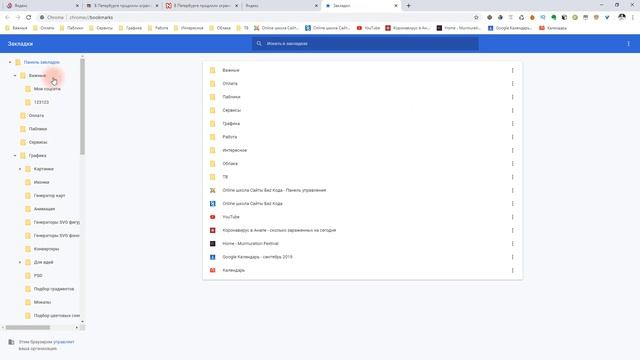Image resolution: width=640 pixels, height=360 pixels.
Task: Select the ТВ folder row in list
Action: tap(362, 177)
